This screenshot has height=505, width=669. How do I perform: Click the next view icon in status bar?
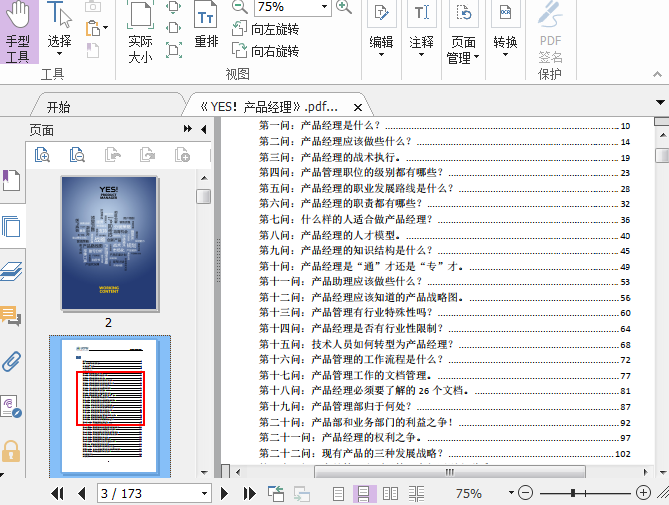click(302, 494)
